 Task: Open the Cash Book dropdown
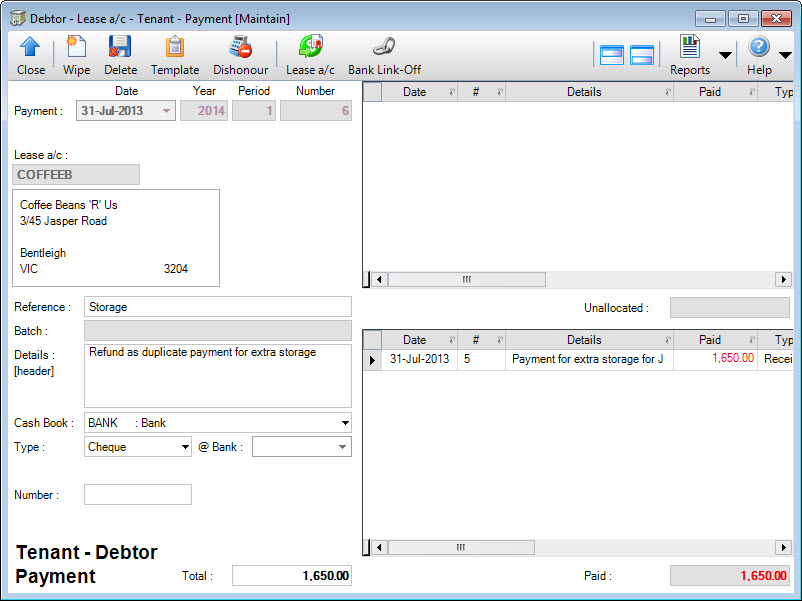(345, 423)
